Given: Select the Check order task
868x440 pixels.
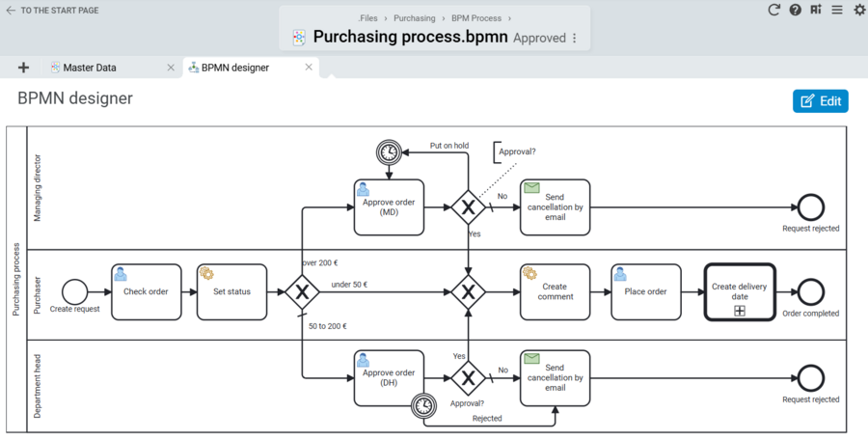Looking at the screenshot, I should [x=147, y=292].
